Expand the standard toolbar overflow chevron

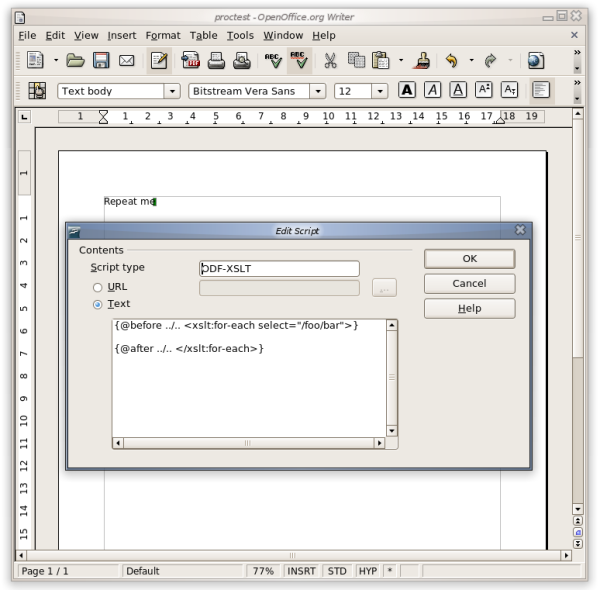(577, 52)
